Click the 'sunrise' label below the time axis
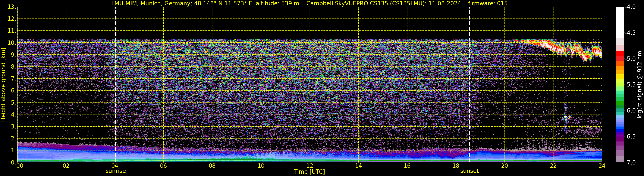 (116, 171)
